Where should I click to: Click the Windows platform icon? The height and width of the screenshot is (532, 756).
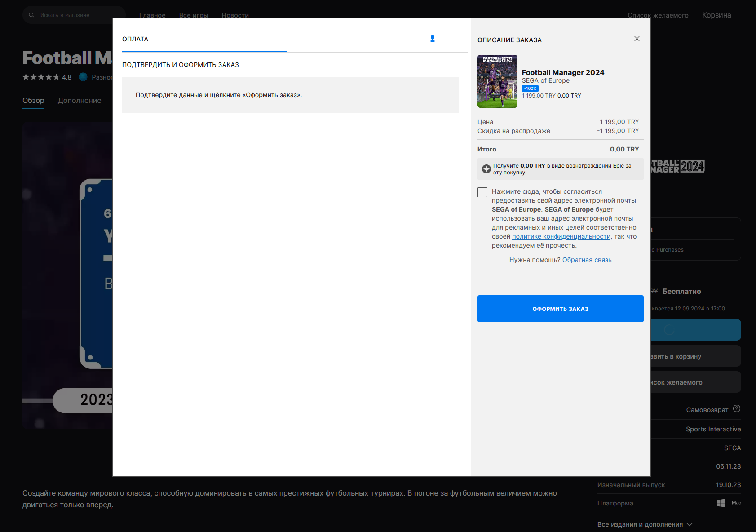click(x=721, y=503)
